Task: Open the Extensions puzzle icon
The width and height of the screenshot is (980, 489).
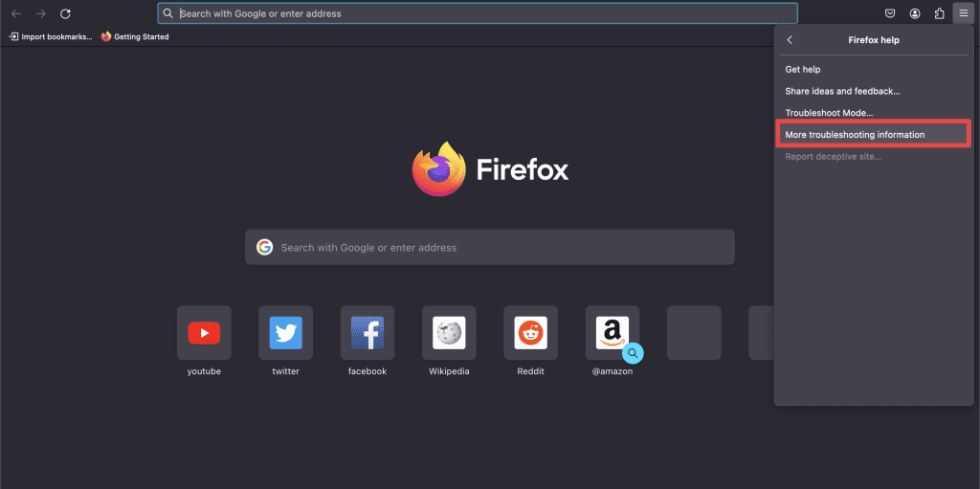Action: 940,13
